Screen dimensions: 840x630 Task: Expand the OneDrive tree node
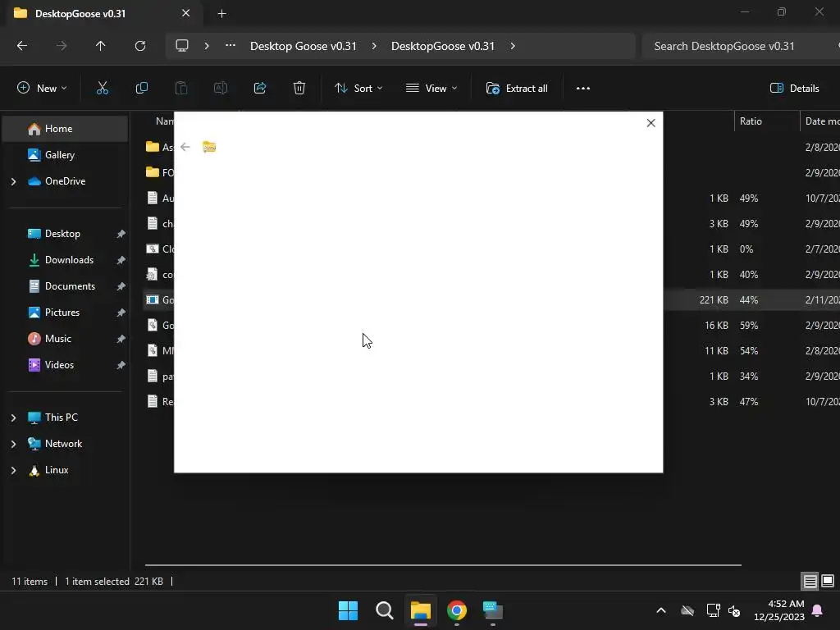pyautogui.click(x=13, y=181)
